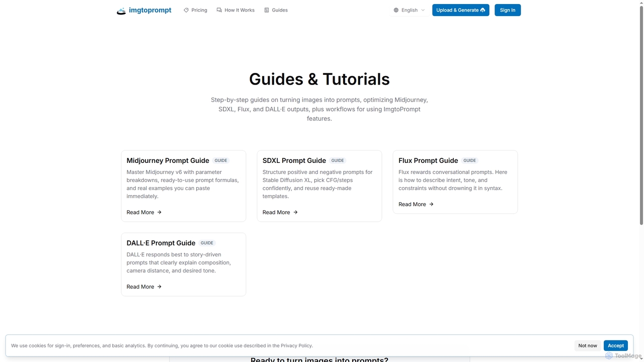Click the arrow icon in SDXL Read More
The image size is (644, 362).
tap(295, 212)
